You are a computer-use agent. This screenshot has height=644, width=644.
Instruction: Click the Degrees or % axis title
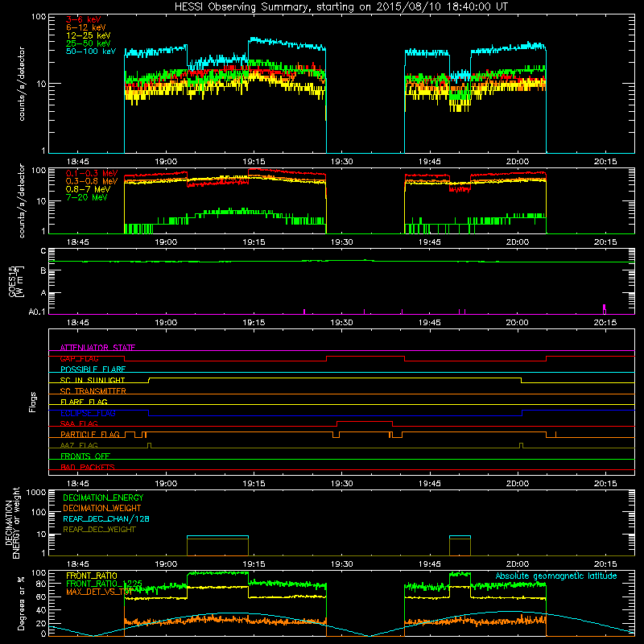point(21,603)
